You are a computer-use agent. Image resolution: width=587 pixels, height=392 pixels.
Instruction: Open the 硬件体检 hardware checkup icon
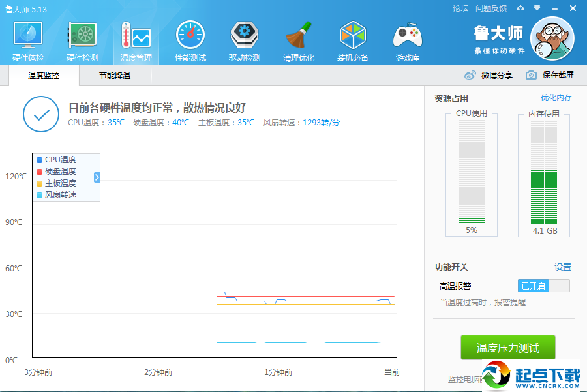[28, 40]
